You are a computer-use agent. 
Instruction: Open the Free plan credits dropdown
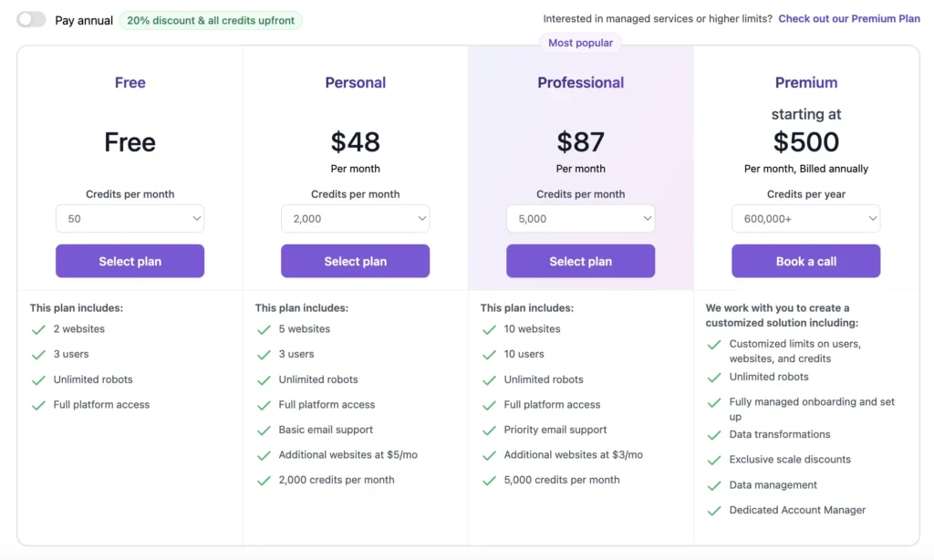pos(130,219)
